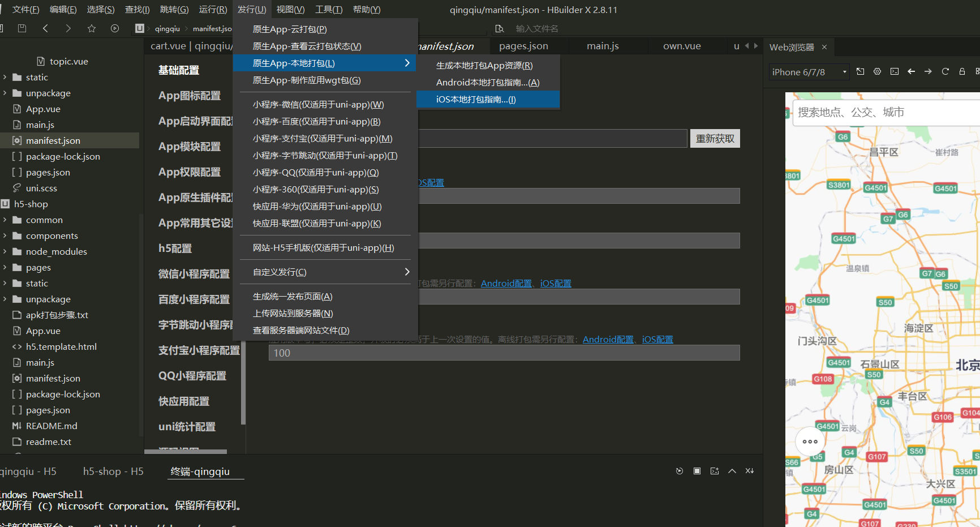Image resolution: width=980 pixels, height=527 pixels.
Task: Switch to the pages.json editor tab
Action: coord(523,46)
